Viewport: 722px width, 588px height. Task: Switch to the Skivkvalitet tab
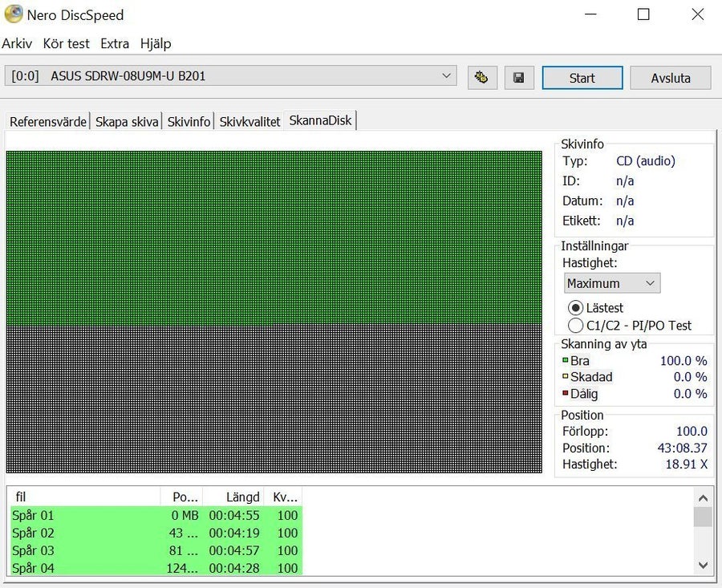249,122
